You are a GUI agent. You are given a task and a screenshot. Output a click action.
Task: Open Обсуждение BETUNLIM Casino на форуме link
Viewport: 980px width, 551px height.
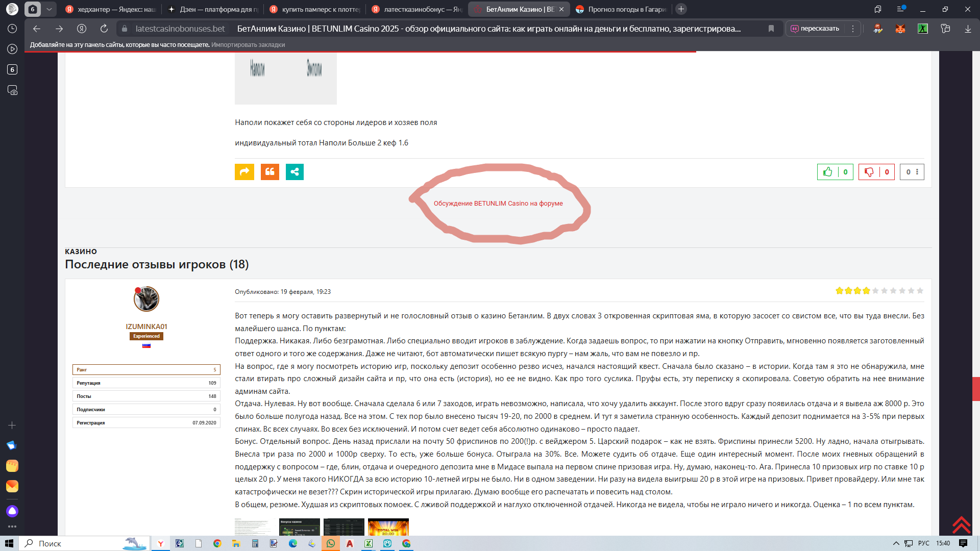[498, 203]
